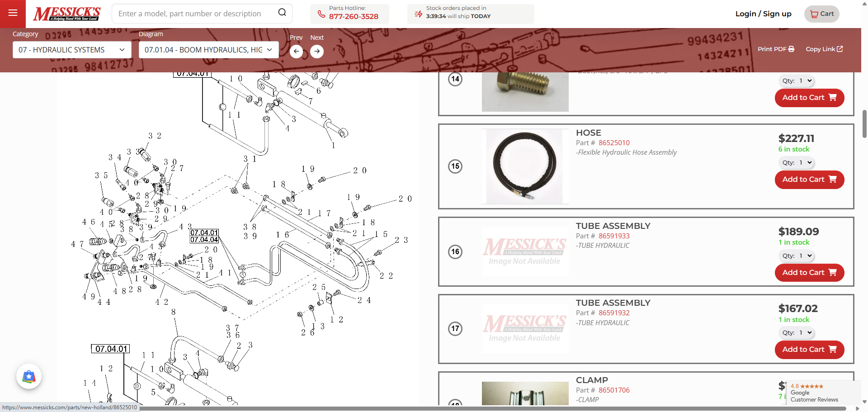868x412 pixels.
Task: Click reference circle 14
Action: click(x=455, y=79)
